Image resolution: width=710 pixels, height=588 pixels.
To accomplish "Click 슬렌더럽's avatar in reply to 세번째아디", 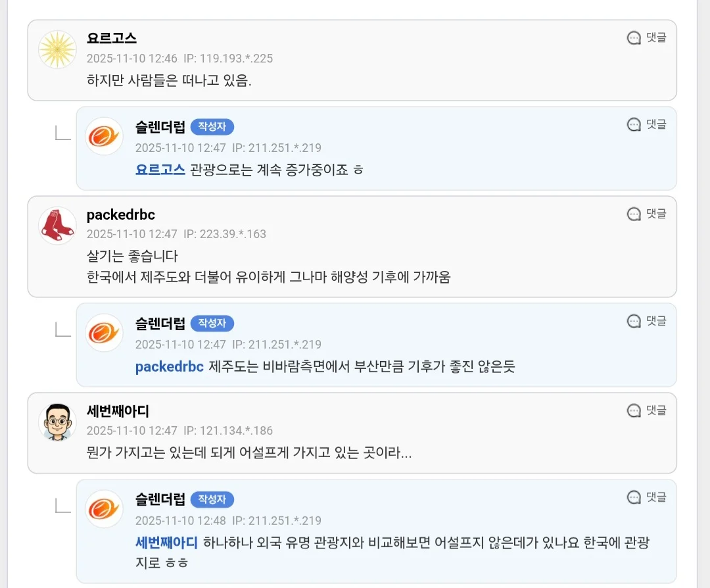I will (104, 509).
